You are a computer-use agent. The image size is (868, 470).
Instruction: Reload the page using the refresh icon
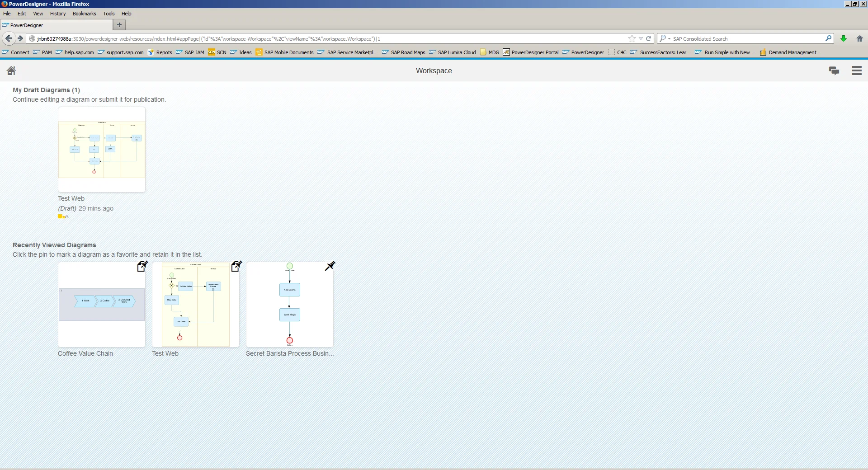(649, 38)
